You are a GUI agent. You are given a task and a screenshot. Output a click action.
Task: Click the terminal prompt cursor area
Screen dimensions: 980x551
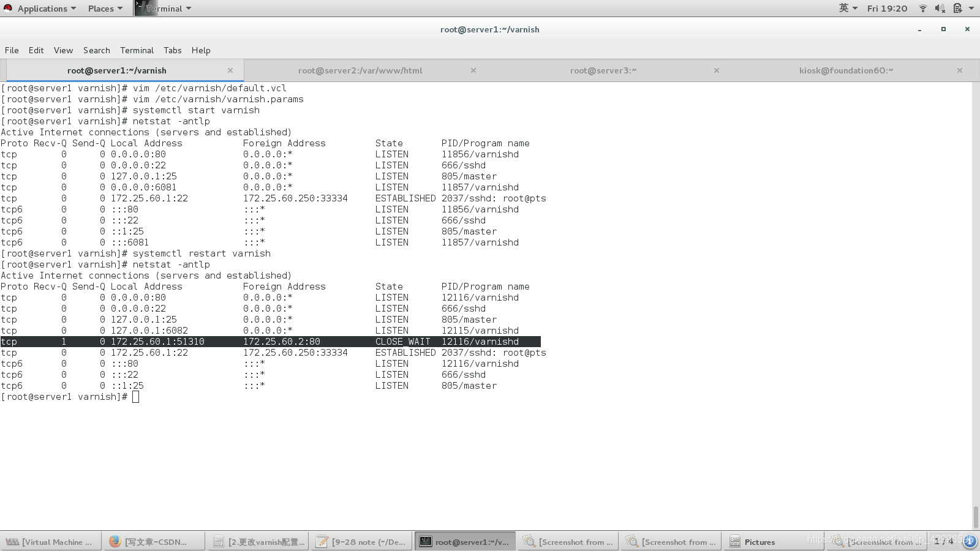tap(135, 397)
